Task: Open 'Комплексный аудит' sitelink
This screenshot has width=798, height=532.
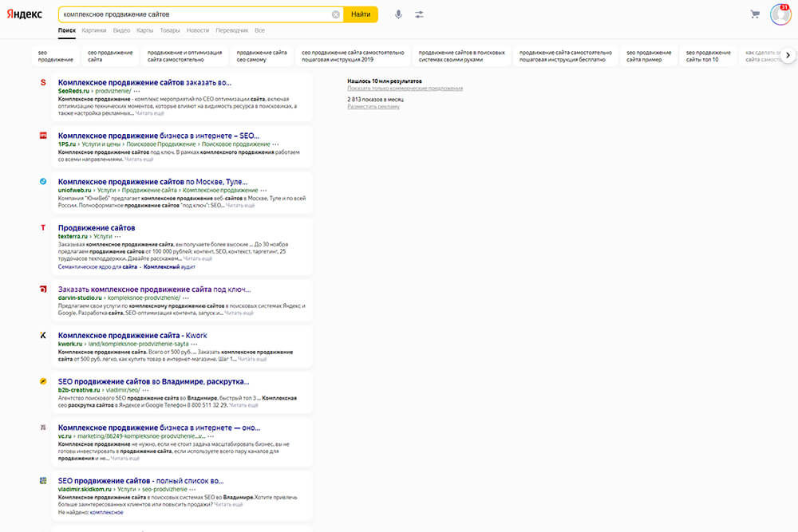Action: (169, 266)
